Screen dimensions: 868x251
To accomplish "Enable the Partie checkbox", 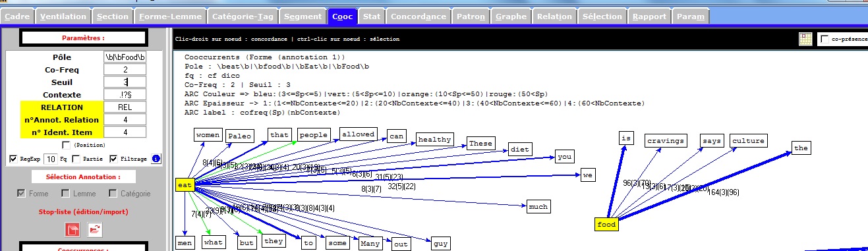I will (x=76, y=159).
